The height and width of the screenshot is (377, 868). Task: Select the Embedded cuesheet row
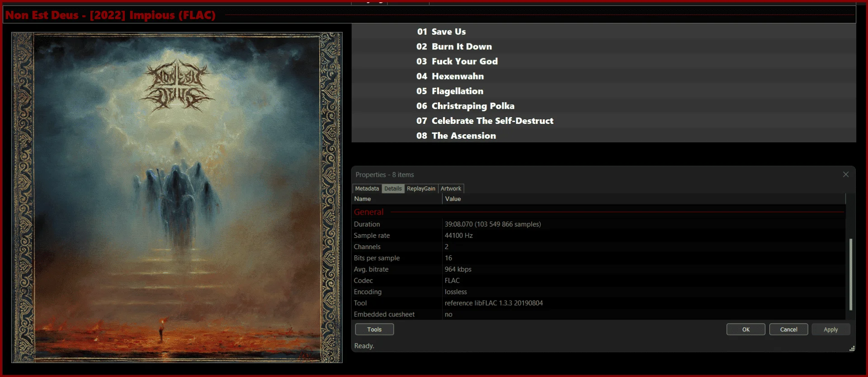coord(599,315)
